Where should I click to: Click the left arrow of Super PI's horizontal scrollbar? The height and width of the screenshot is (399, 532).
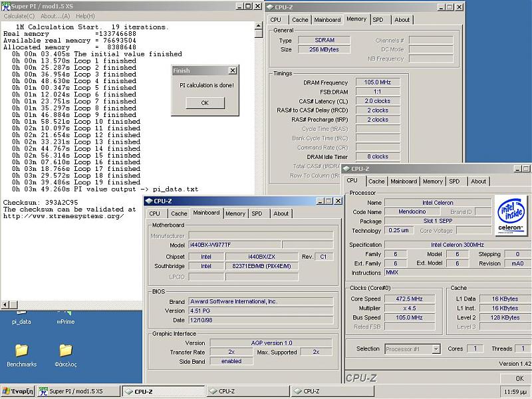5,305
